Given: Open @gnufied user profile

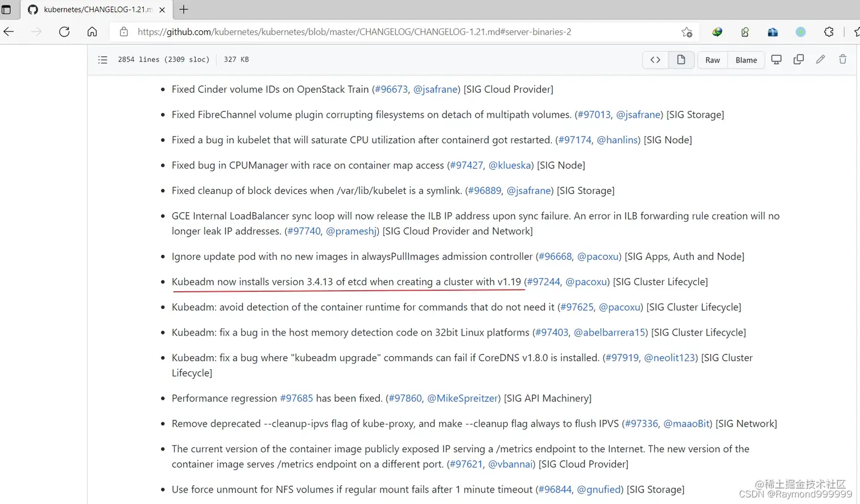Looking at the screenshot, I should (598, 490).
